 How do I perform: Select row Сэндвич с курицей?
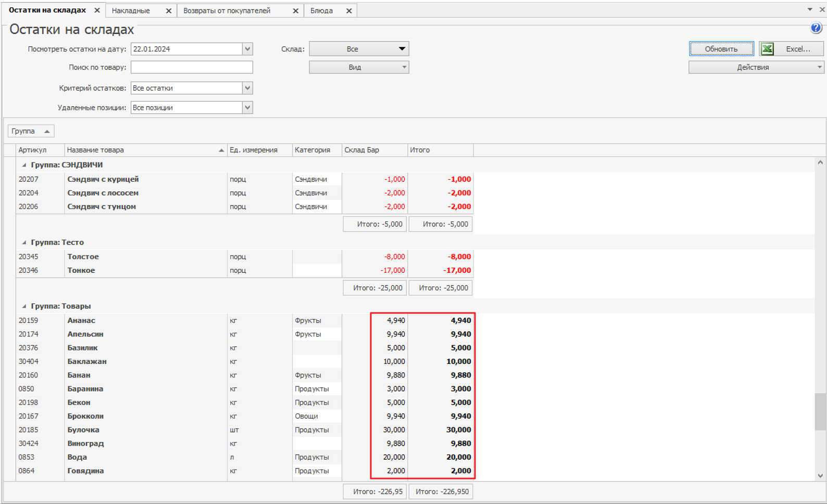[x=245, y=179]
